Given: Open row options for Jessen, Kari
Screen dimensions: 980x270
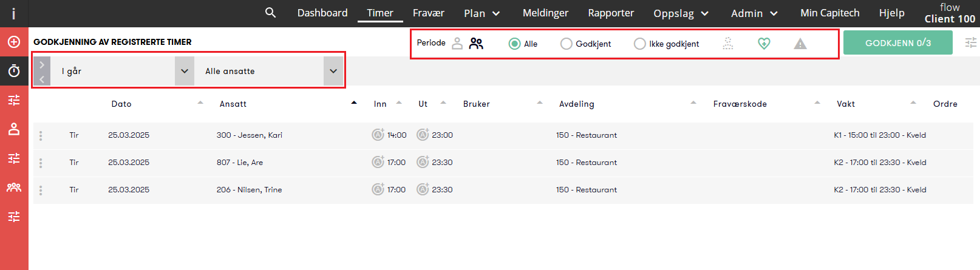Looking at the screenshot, I should 41,135.
